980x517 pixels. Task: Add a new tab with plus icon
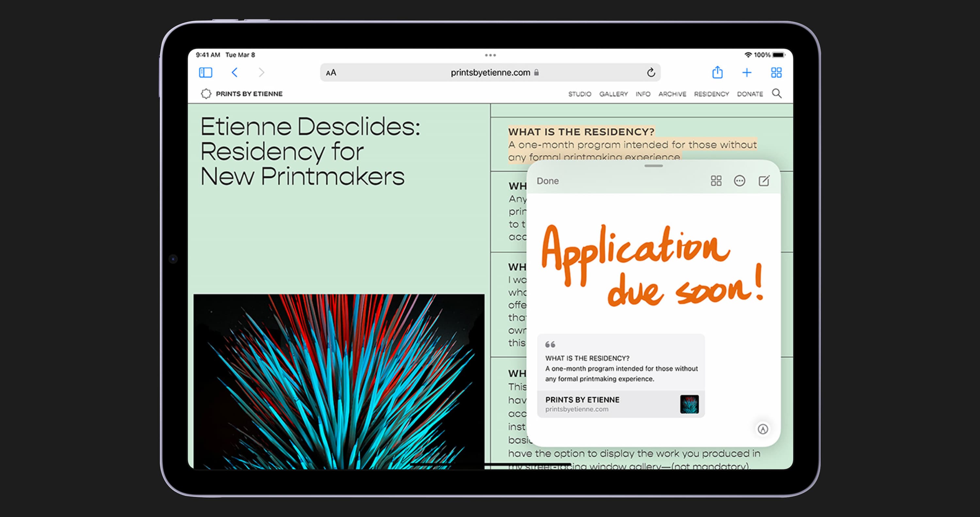tap(746, 72)
